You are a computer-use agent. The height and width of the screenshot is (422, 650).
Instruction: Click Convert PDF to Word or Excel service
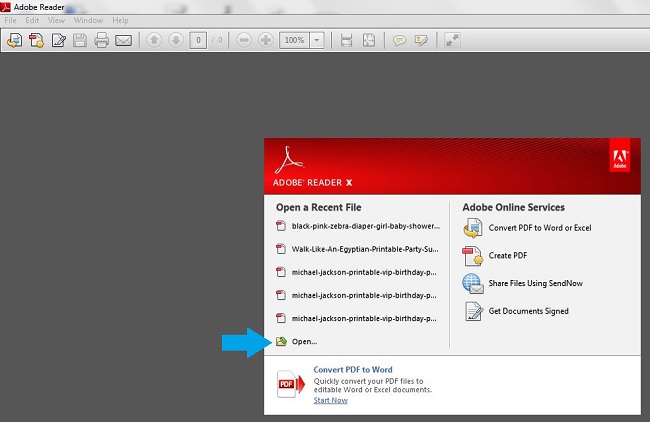click(x=540, y=228)
